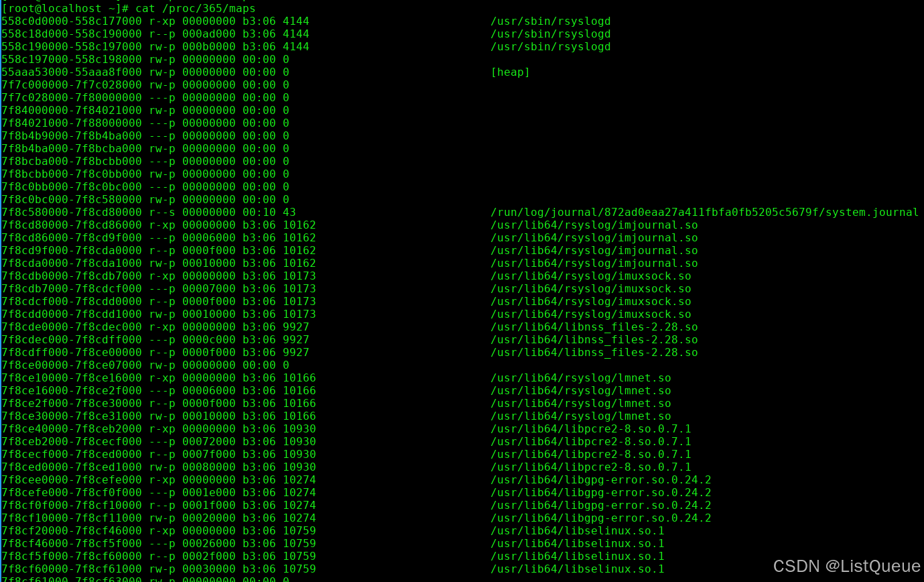
Task: Click the [heap] mapping label
Action: (x=511, y=72)
